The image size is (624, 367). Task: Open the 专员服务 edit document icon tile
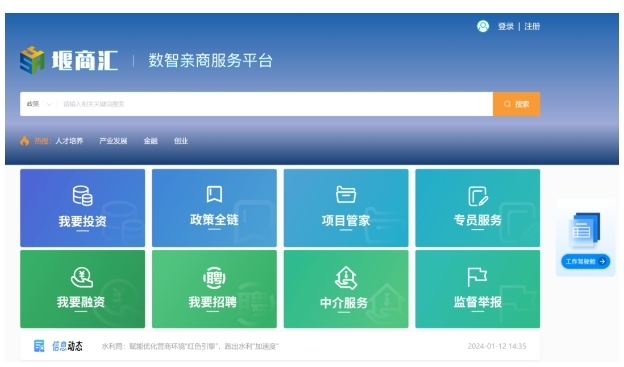(x=478, y=208)
